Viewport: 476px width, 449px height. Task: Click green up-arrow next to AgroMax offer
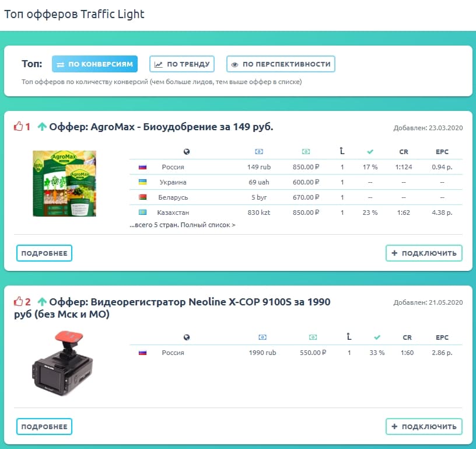pos(42,126)
